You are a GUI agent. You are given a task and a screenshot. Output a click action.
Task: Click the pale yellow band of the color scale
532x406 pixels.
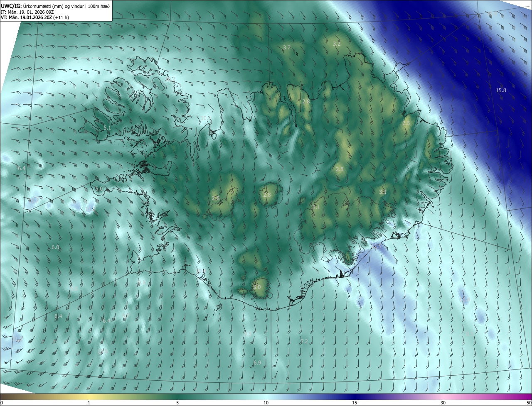89,396
